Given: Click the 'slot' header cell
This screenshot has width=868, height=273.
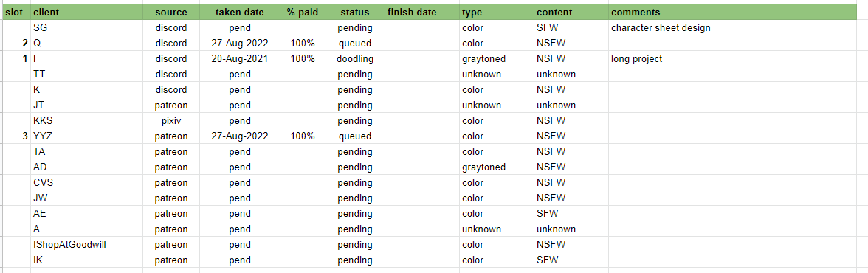Looking at the screenshot, I should pyautogui.click(x=16, y=13).
